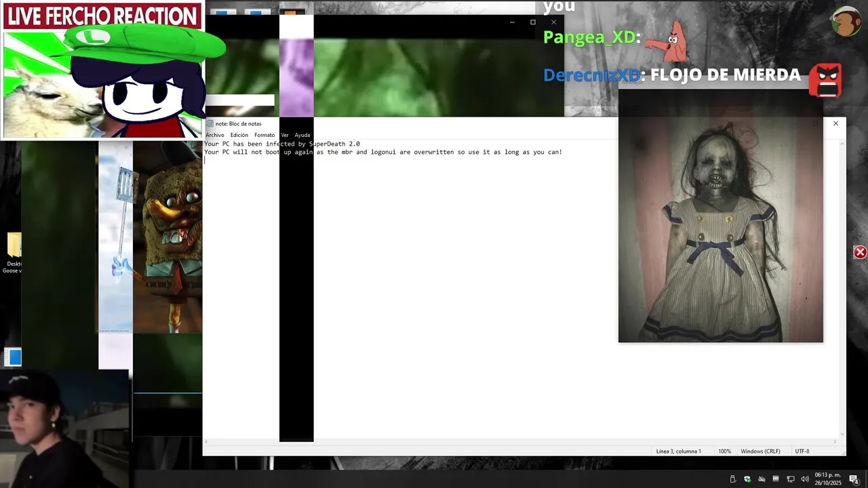868x488 pixels.
Task: Open the Formato menu in Notepad
Action: pyautogui.click(x=264, y=135)
